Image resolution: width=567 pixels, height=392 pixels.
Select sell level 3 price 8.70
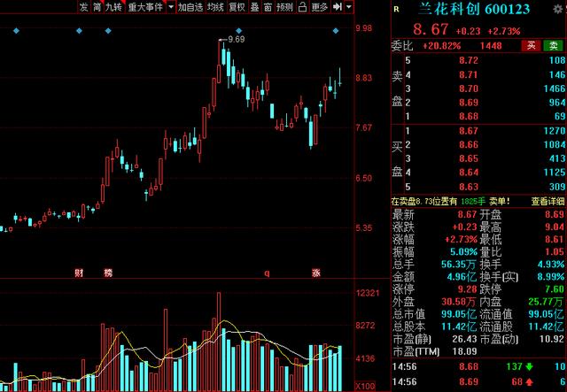tap(469, 88)
